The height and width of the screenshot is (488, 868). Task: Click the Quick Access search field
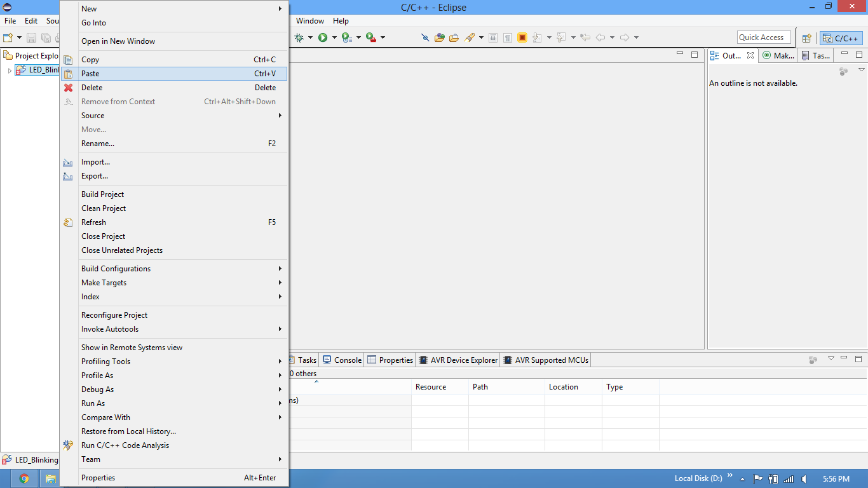pos(764,37)
